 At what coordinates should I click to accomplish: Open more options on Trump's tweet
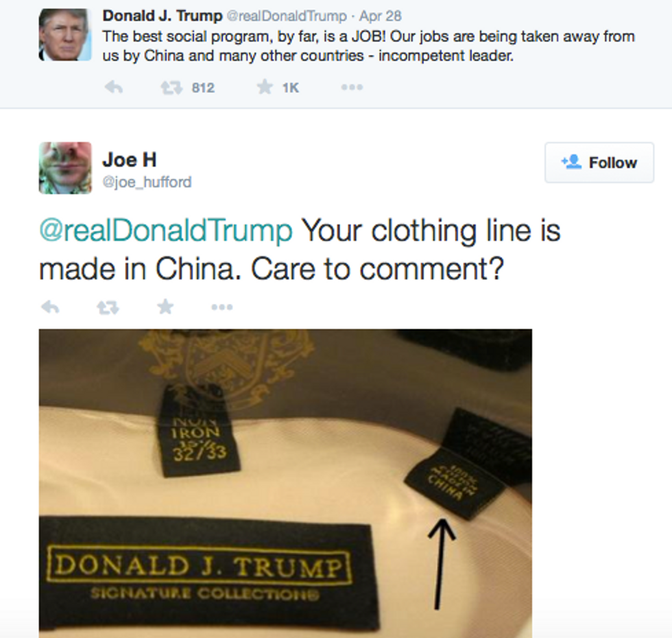click(x=352, y=88)
